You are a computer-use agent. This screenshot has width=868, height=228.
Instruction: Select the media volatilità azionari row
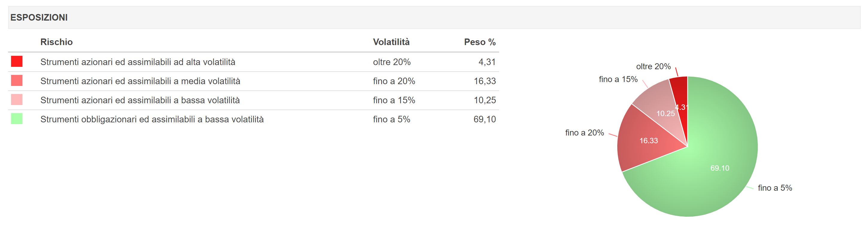pyautogui.click(x=253, y=81)
